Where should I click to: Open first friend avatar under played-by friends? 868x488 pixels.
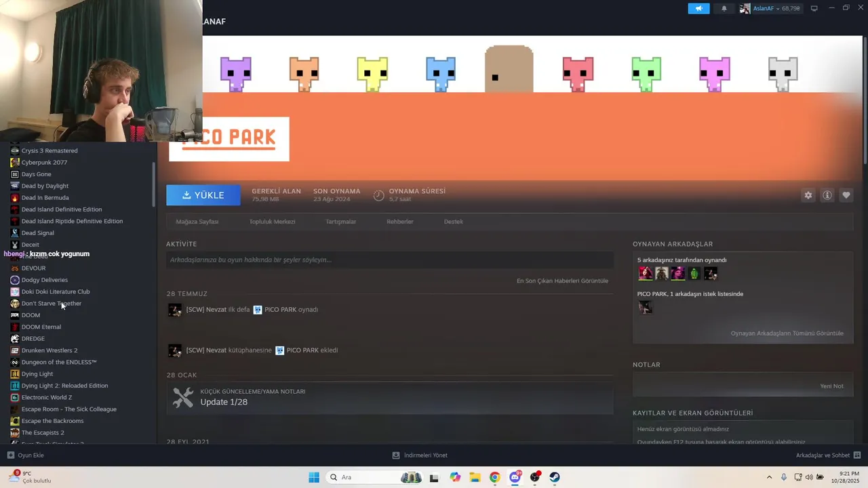645,273
